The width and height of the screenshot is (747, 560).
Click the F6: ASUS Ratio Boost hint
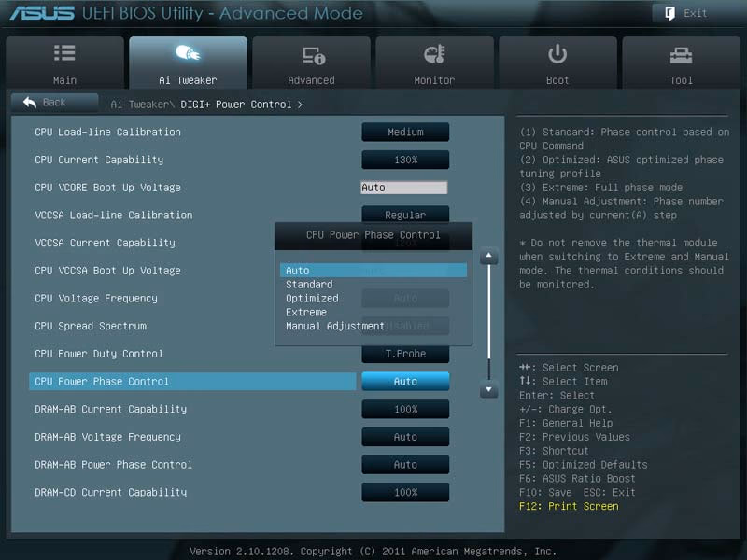[577, 478]
